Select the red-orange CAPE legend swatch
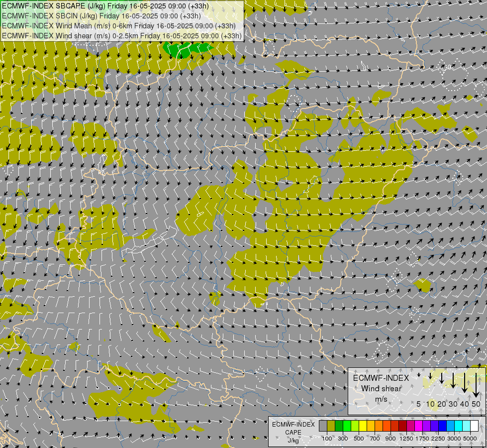This screenshot has height=448, width=487. coord(387,426)
